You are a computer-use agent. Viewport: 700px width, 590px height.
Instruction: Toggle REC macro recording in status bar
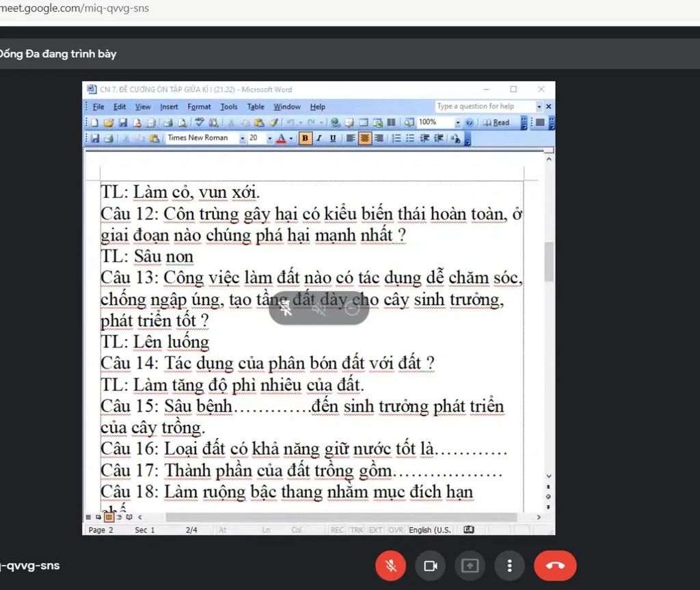pos(337,530)
